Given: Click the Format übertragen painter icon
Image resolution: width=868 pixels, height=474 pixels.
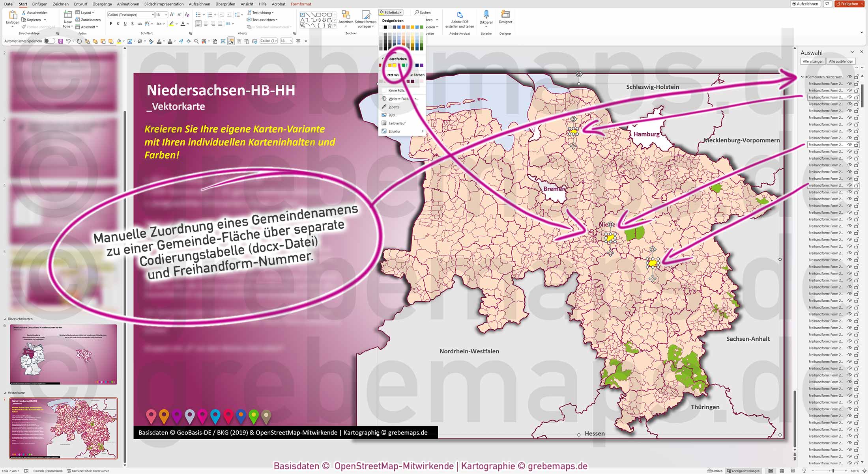Looking at the screenshot, I should click(24, 27).
